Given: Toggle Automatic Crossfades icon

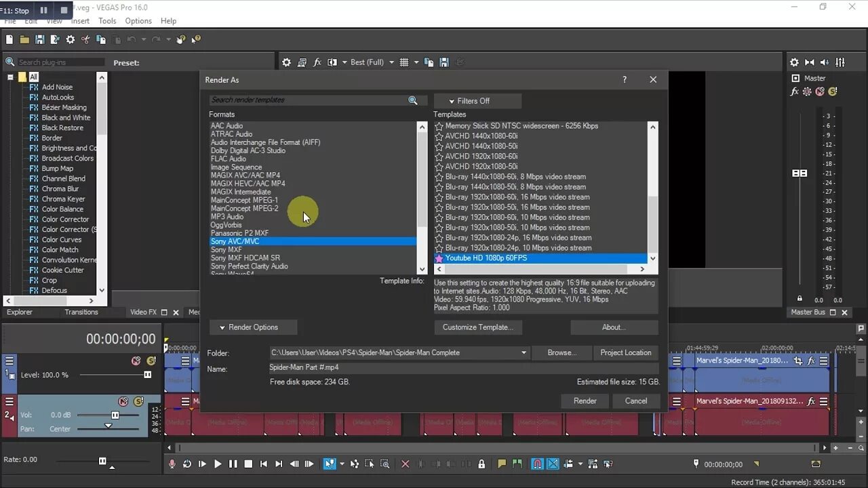Looking at the screenshot, I should [553, 464].
